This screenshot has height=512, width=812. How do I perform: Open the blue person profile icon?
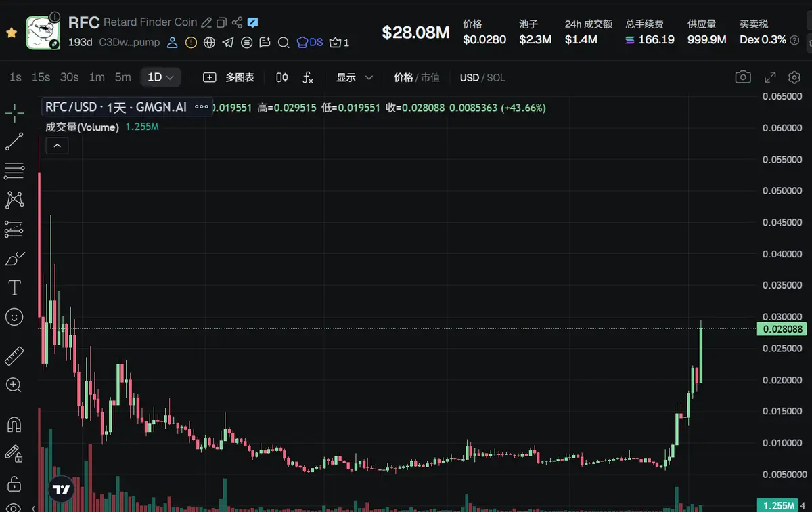[173, 43]
